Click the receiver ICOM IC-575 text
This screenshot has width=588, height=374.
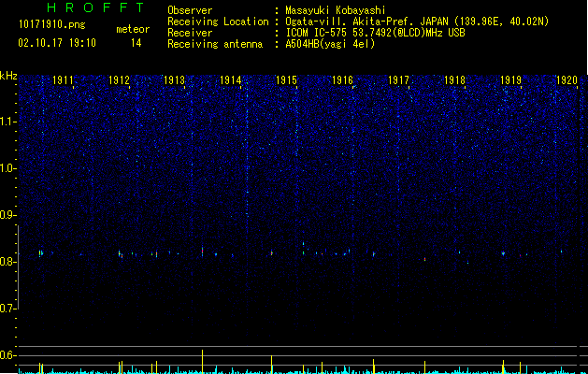375,33
